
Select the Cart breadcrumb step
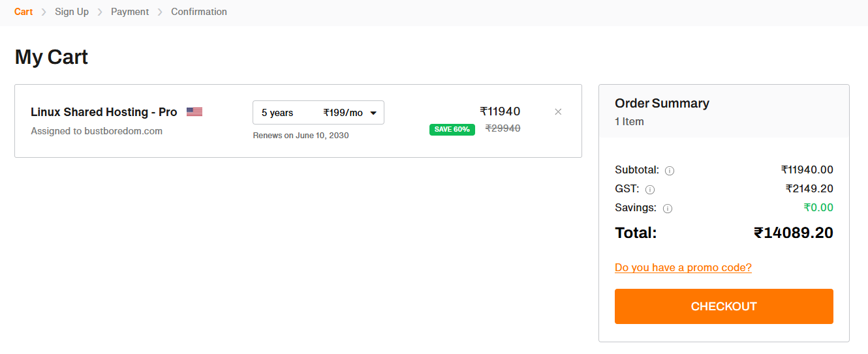click(x=23, y=12)
